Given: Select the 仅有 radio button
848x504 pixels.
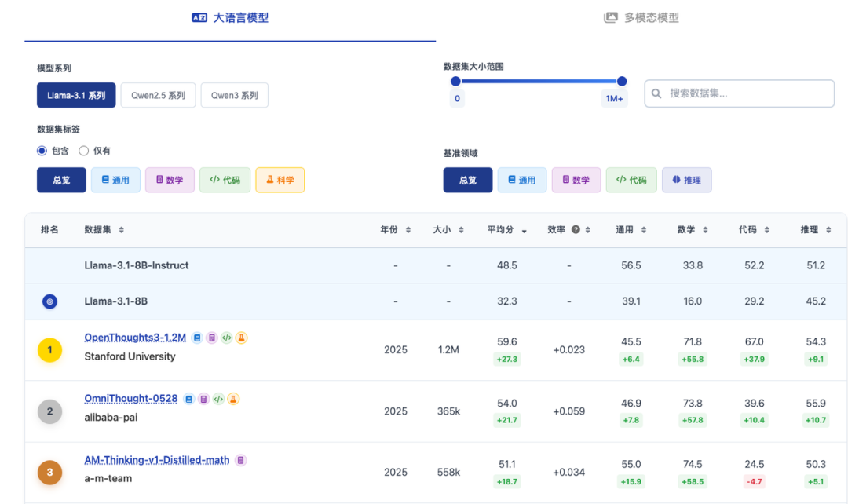Looking at the screenshot, I should (x=84, y=151).
